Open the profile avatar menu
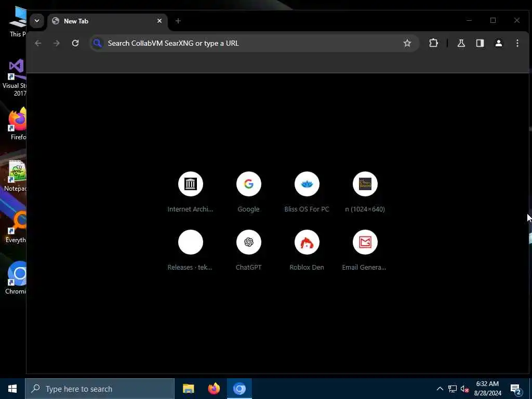Image resolution: width=532 pixels, height=399 pixels. pos(498,43)
